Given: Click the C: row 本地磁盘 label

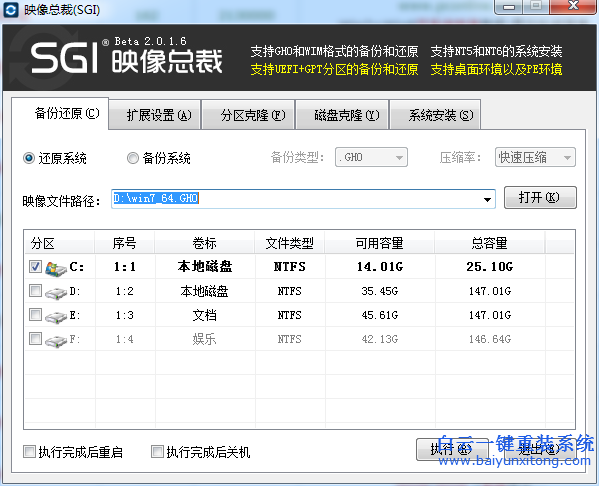Looking at the screenshot, I should point(205,267).
